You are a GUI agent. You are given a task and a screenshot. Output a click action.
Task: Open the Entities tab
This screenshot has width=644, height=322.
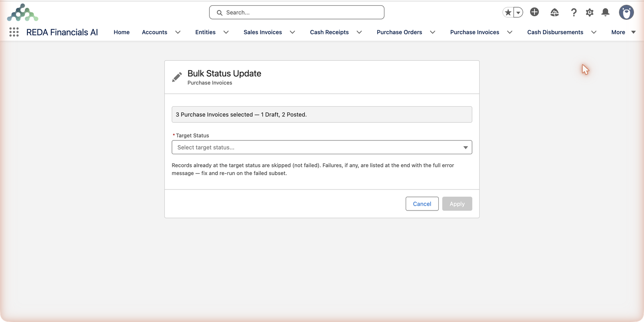click(205, 32)
